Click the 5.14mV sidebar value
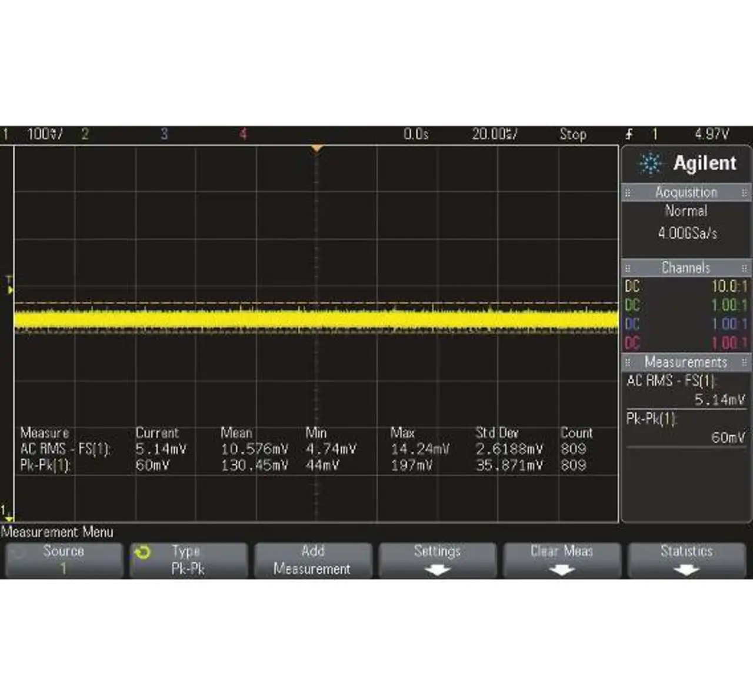 [720, 400]
